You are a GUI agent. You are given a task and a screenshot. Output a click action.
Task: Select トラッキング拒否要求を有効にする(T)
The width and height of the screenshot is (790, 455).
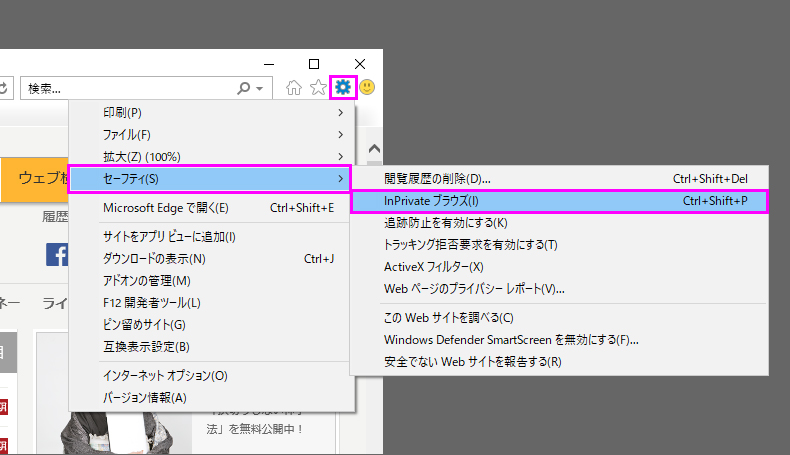[x=559, y=245]
